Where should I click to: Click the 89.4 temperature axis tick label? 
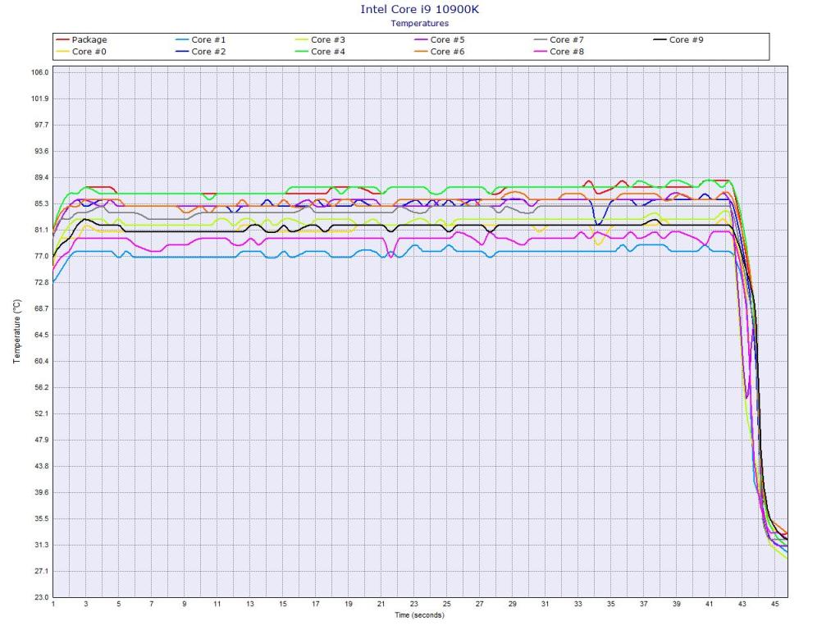(x=39, y=177)
